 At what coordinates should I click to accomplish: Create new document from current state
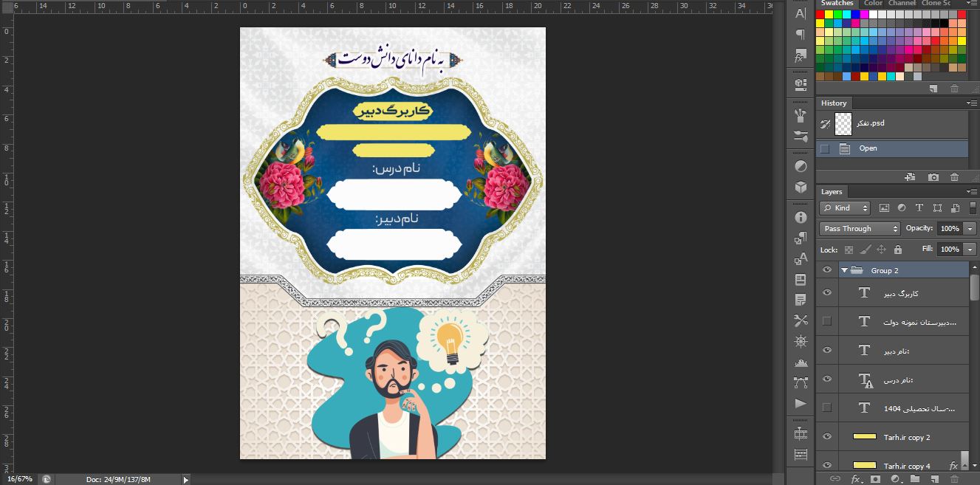pyautogui.click(x=911, y=177)
